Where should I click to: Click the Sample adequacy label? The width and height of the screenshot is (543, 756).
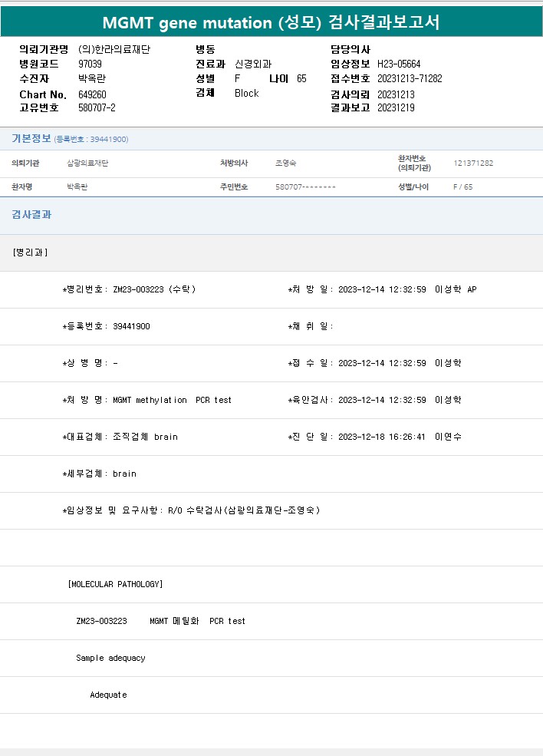(110, 658)
